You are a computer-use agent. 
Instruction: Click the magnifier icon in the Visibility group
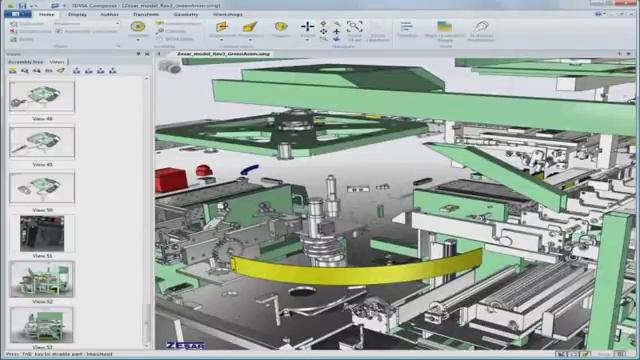click(160, 31)
